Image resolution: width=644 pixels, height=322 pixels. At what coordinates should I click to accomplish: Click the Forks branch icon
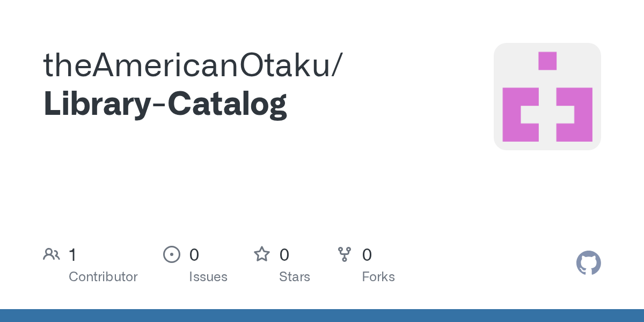coord(345,254)
